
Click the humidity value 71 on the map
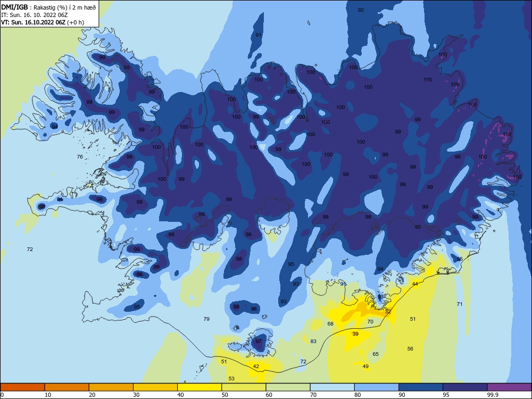point(460,304)
